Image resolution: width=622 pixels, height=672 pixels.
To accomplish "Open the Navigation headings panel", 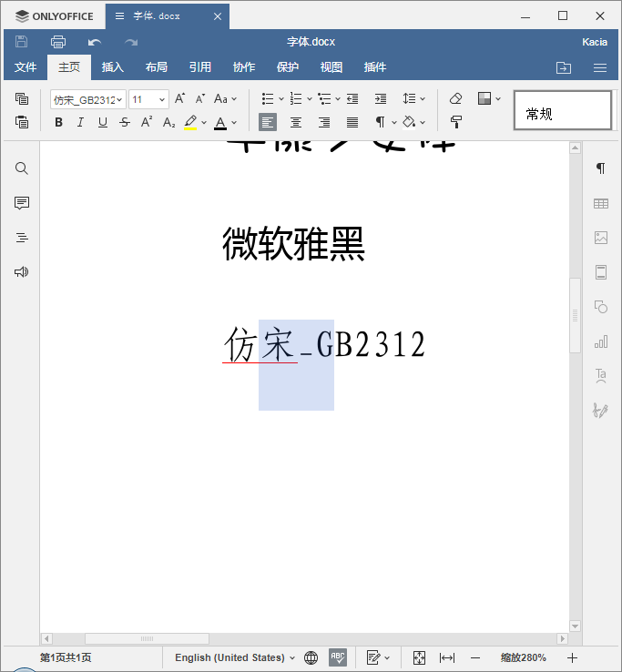I will pyautogui.click(x=22, y=238).
